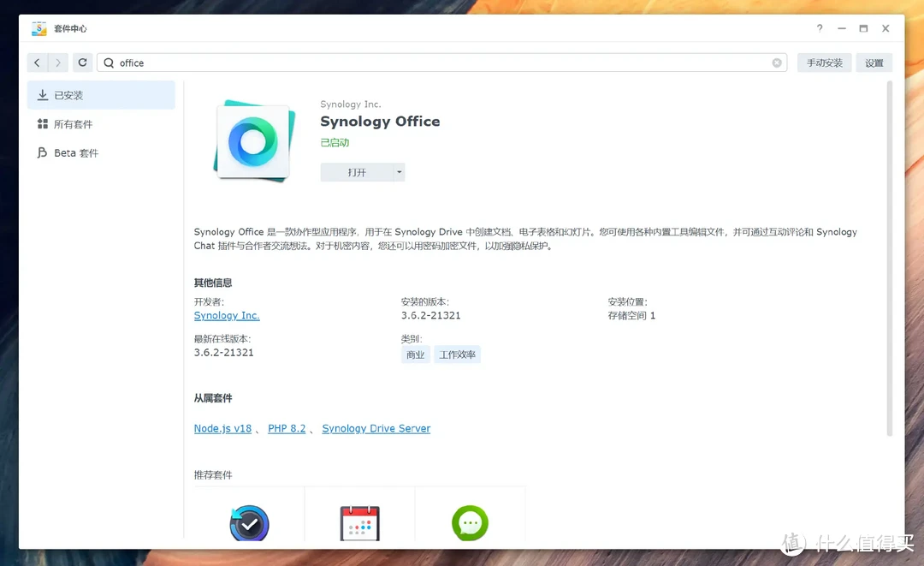Image resolution: width=924 pixels, height=566 pixels.
Task: Maximize the Package Center window
Action: pyautogui.click(x=863, y=28)
